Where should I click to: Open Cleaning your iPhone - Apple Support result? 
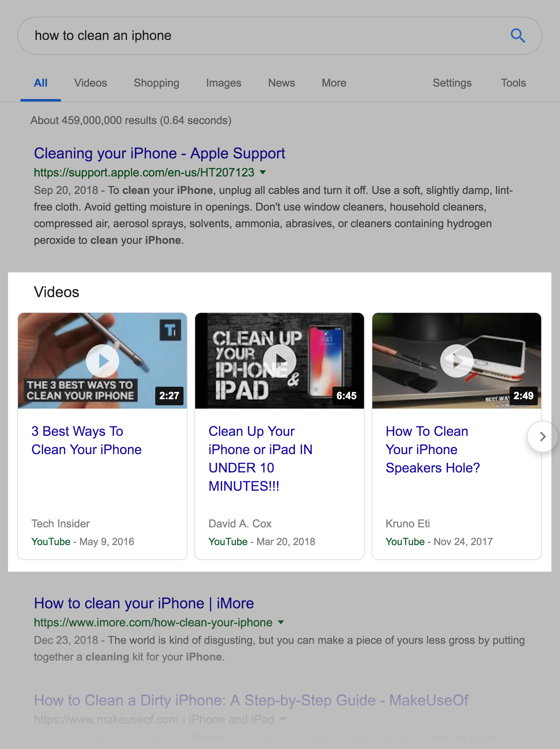159,153
